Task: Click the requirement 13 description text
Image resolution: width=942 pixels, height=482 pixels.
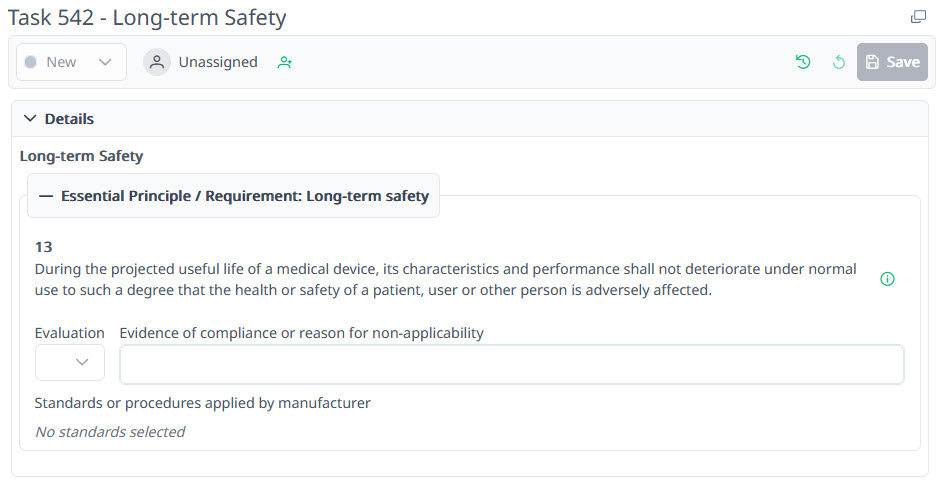Action: pyautogui.click(x=445, y=280)
